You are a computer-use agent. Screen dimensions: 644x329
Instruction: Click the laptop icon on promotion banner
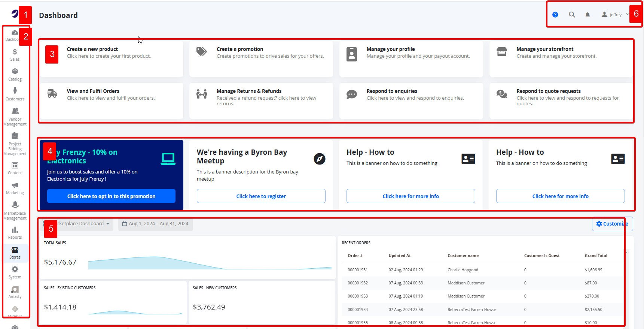168,159
